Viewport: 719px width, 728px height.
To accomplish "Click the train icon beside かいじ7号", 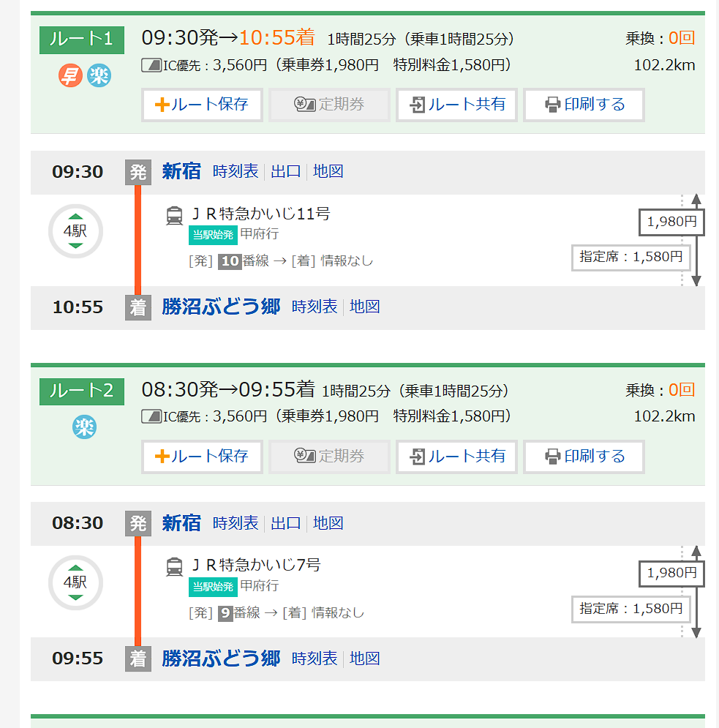I will click(175, 566).
